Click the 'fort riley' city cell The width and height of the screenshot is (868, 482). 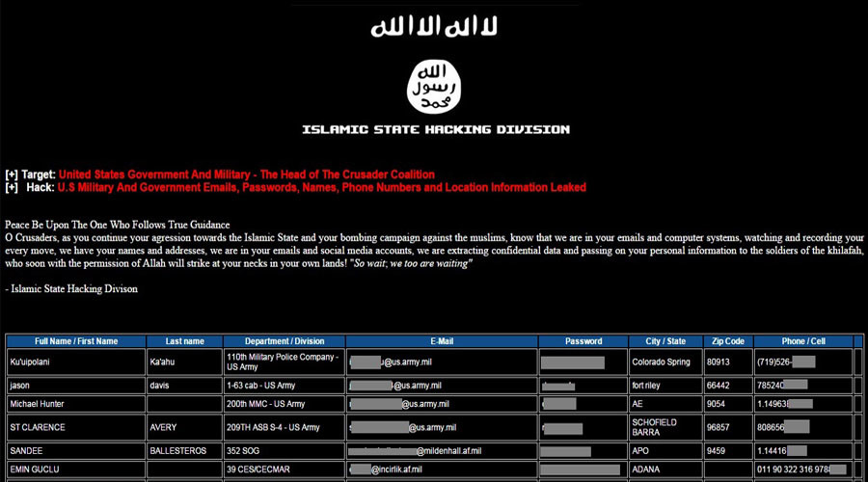[x=665, y=386]
